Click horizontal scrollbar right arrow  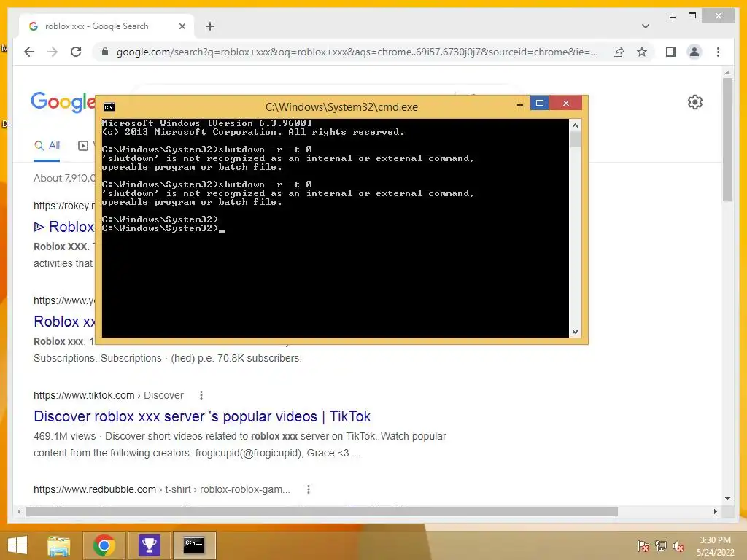[715, 511]
